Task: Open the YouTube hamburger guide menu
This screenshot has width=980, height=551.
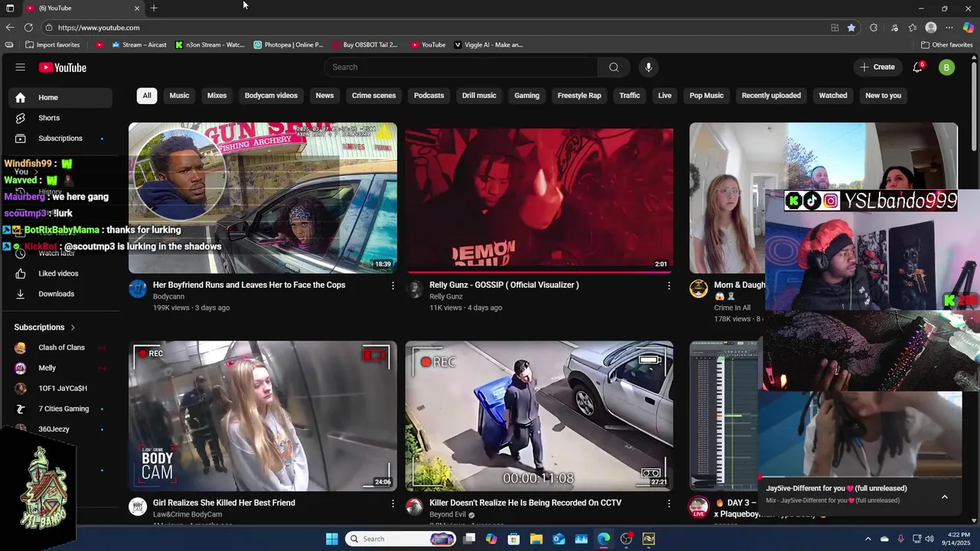Action: coord(21,67)
